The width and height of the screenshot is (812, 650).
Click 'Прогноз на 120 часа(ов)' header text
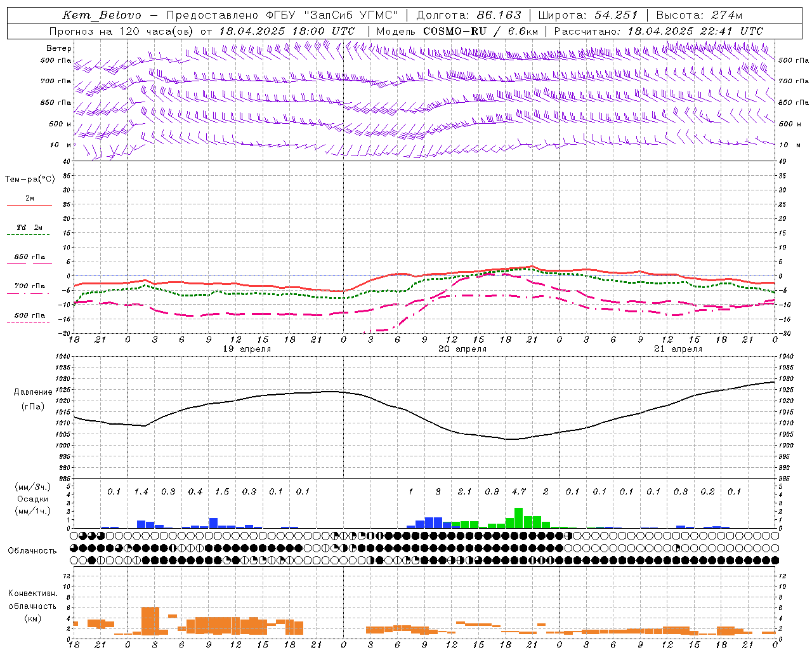(122, 31)
